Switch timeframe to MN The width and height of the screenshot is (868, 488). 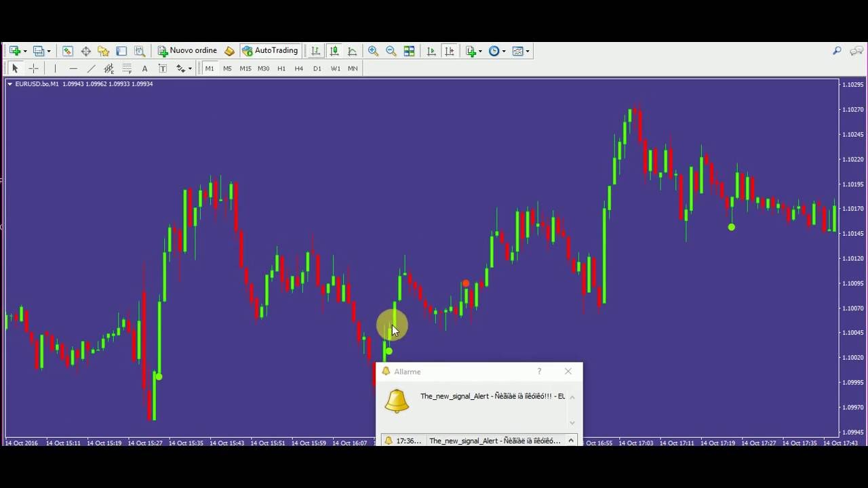tap(353, 68)
